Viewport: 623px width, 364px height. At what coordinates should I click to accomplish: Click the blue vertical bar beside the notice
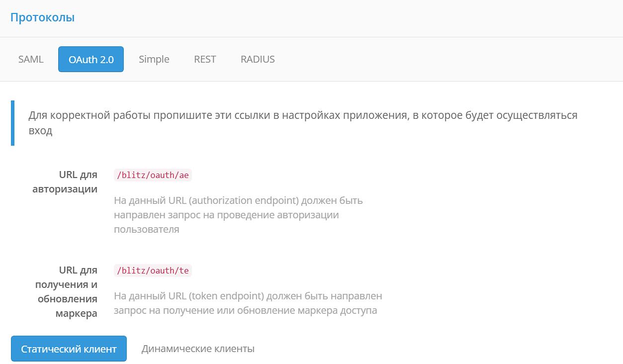[12, 123]
